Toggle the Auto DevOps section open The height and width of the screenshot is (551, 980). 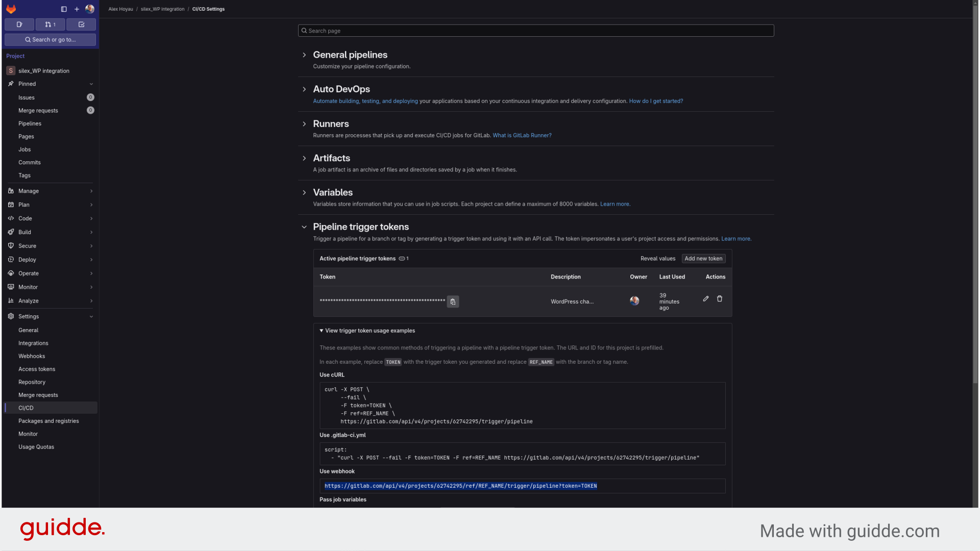pyautogui.click(x=304, y=89)
